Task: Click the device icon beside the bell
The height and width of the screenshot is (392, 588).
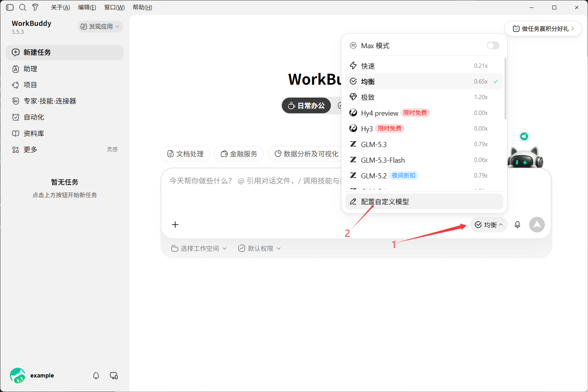Action: [114, 376]
